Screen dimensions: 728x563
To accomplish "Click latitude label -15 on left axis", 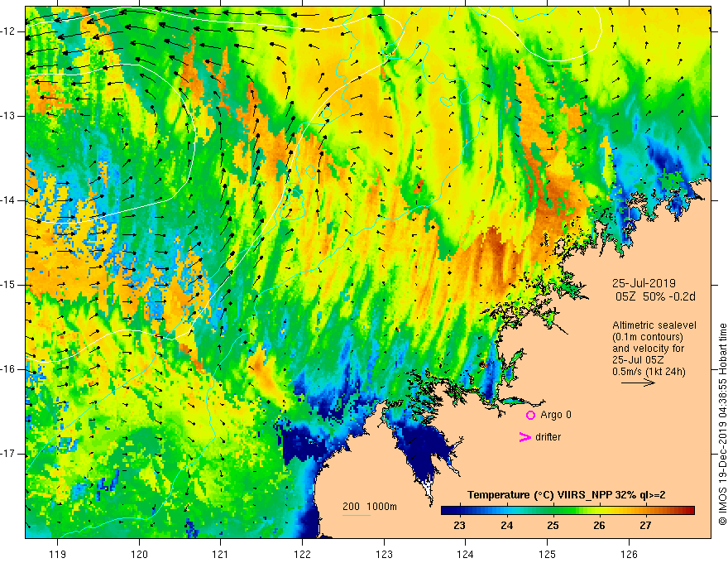I will (x=8, y=285).
